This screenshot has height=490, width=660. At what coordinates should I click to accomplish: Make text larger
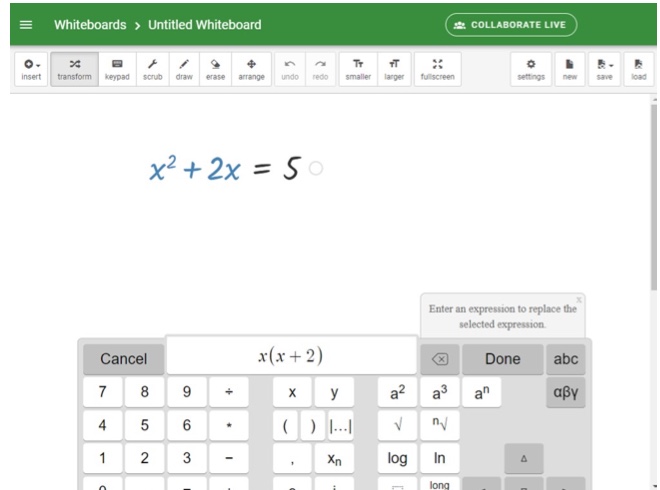click(394, 69)
